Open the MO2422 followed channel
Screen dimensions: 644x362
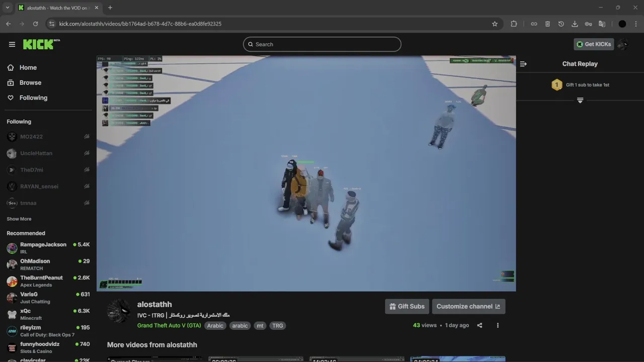click(x=48, y=137)
